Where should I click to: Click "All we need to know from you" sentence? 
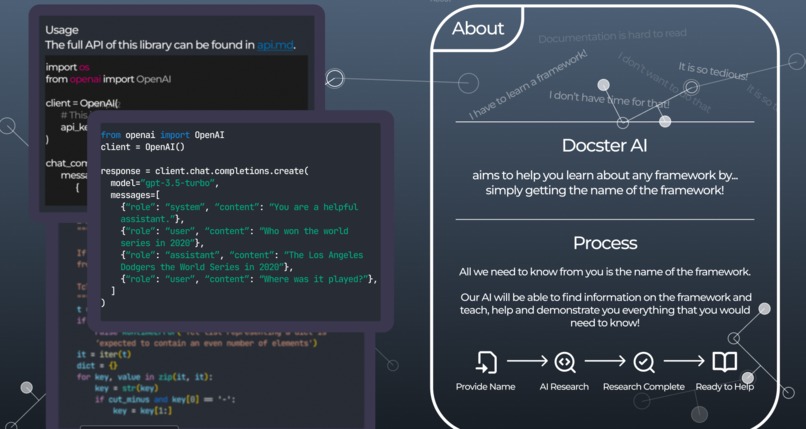pos(604,272)
